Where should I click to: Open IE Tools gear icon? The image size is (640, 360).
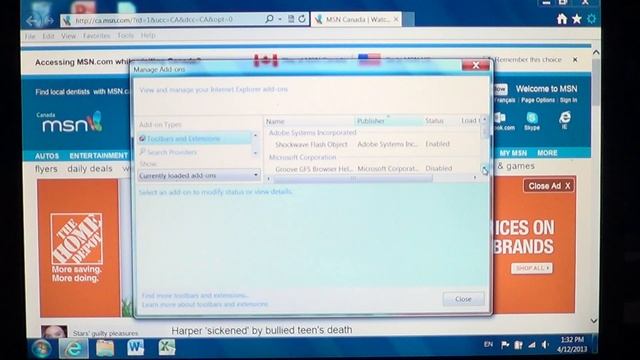591,19
